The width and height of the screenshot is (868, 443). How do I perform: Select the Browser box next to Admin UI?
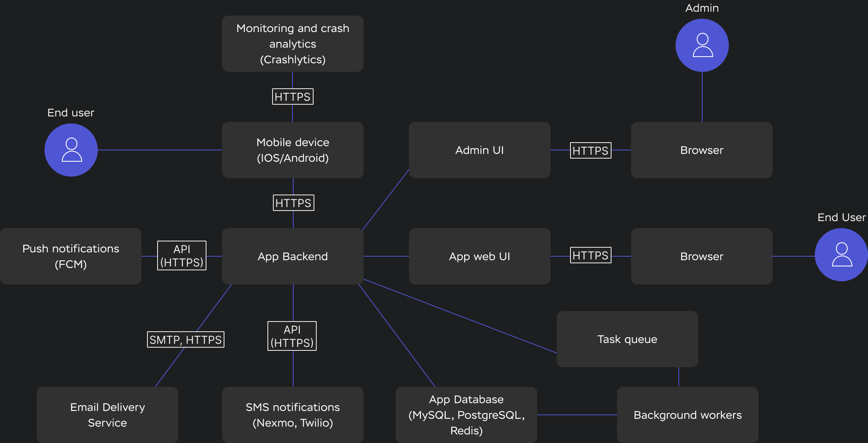pyautogui.click(x=701, y=150)
